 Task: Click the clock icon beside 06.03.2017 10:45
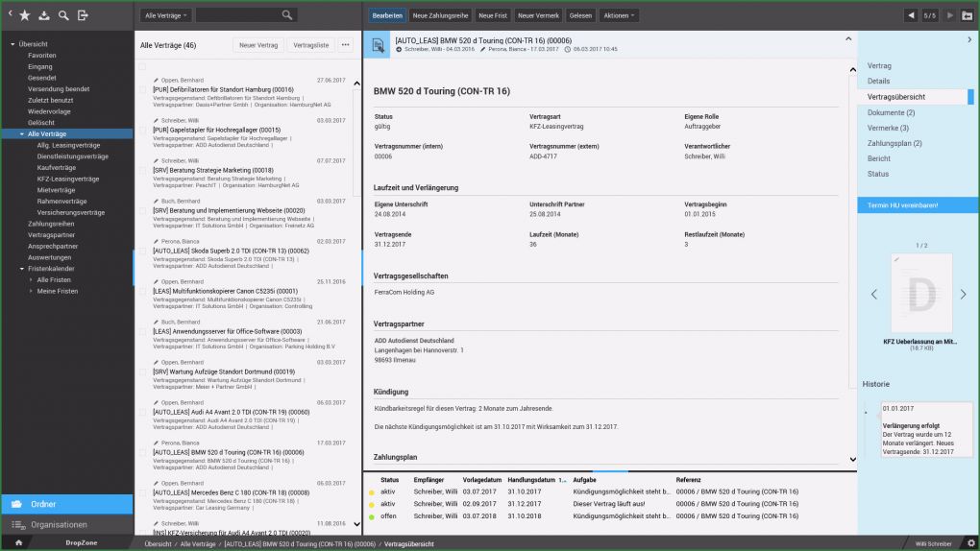pyautogui.click(x=568, y=49)
